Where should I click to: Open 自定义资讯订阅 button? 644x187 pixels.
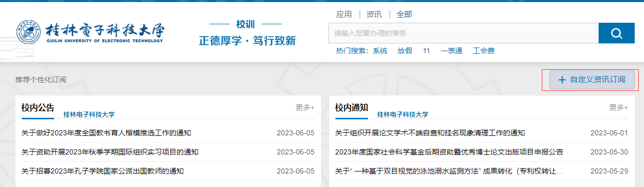[x=592, y=80]
